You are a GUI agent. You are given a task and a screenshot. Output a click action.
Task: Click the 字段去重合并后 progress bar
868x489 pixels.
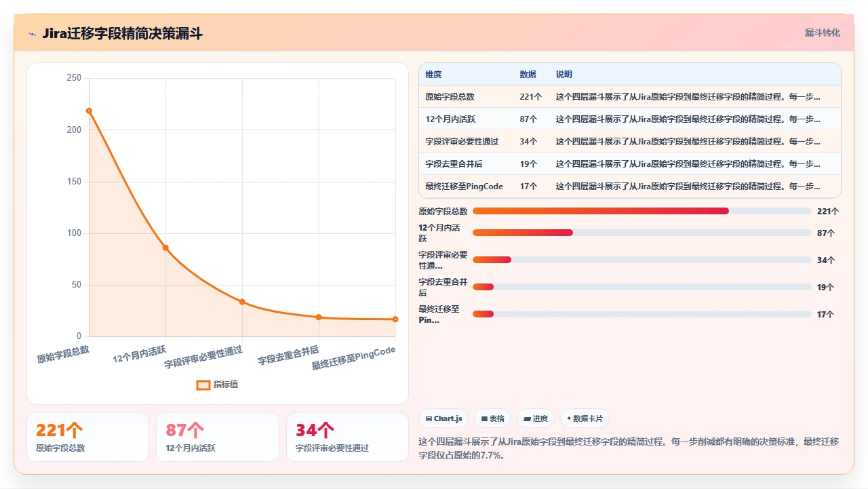[642, 287]
